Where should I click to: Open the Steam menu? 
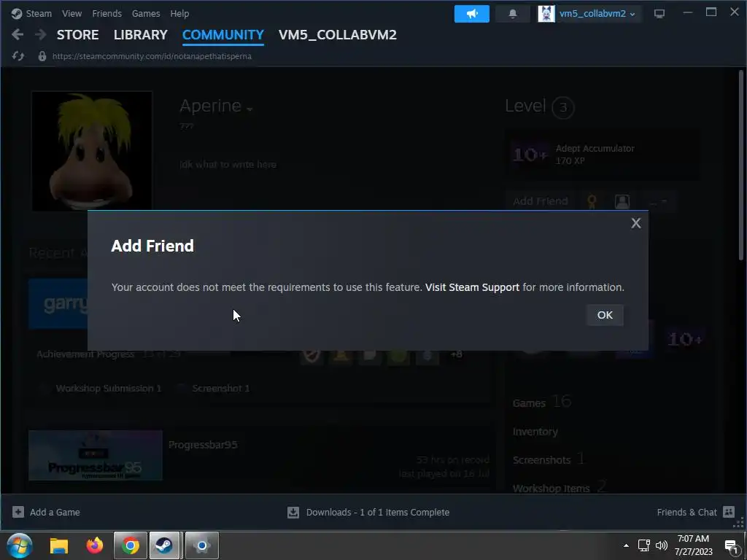(x=39, y=13)
